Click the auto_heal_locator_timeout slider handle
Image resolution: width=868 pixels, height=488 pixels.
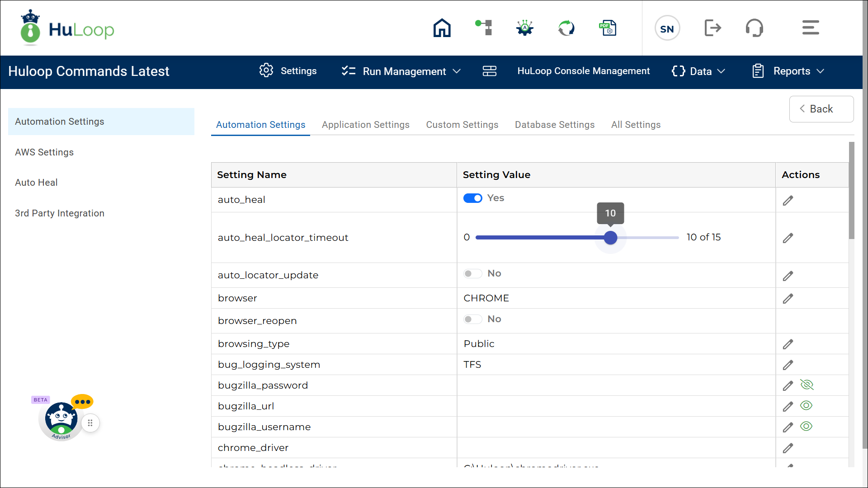pyautogui.click(x=610, y=238)
